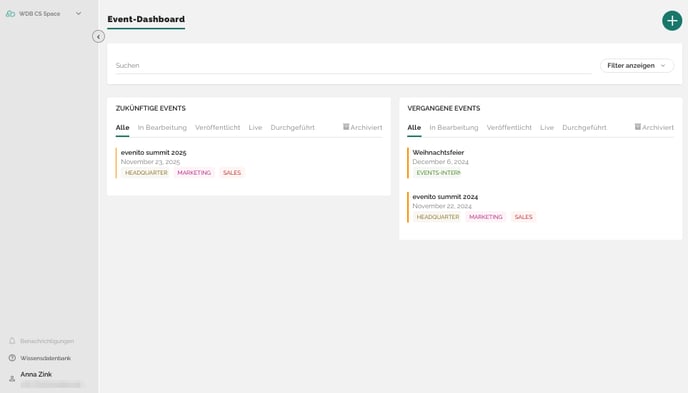Viewport: 688px width, 393px height.
Task: Click the user profile icon beside Anna Zink
Action: (12, 379)
